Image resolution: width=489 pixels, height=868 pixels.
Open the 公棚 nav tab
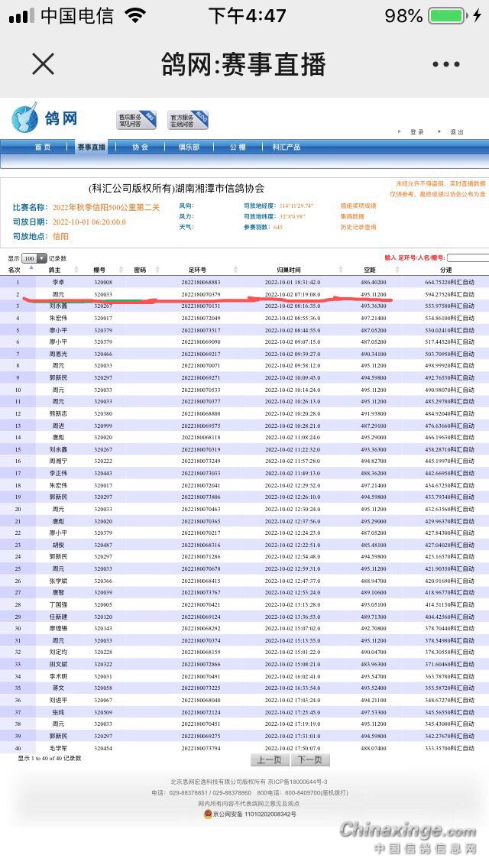pos(237,147)
